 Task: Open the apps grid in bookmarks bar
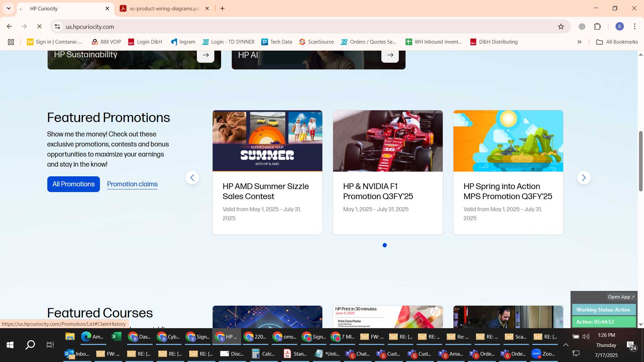(x=11, y=42)
